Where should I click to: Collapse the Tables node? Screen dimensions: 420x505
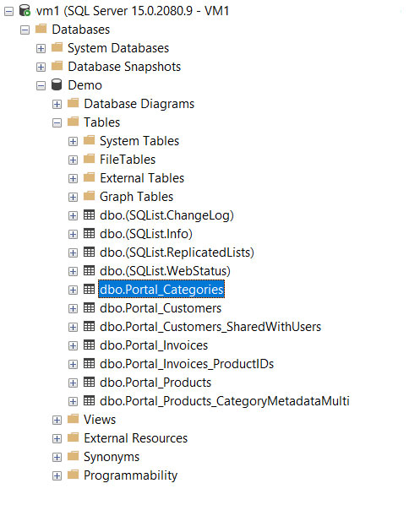click(x=57, y=123)
